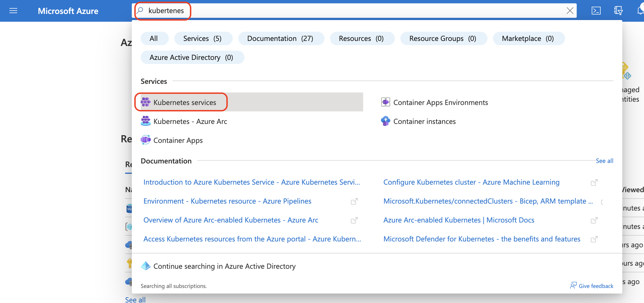Filter results by Services (5)
The height and width of the screenshot is (303, 644).
203,38
